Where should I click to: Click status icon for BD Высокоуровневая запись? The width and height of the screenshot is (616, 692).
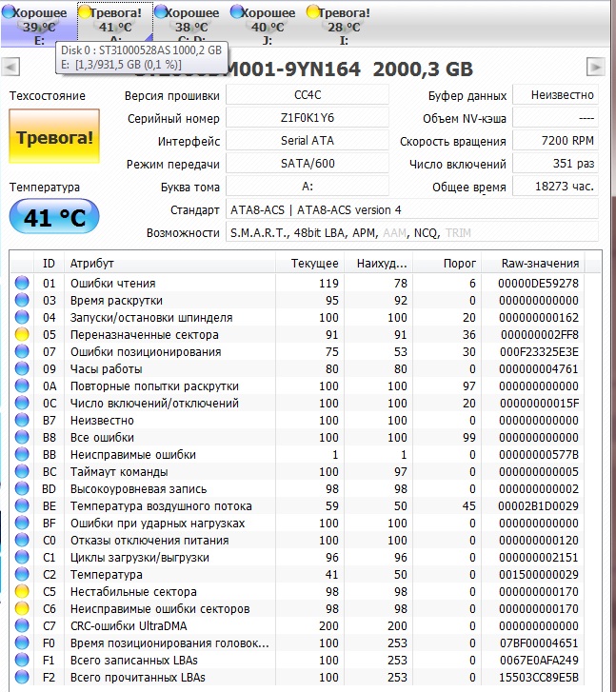[22, 488]
